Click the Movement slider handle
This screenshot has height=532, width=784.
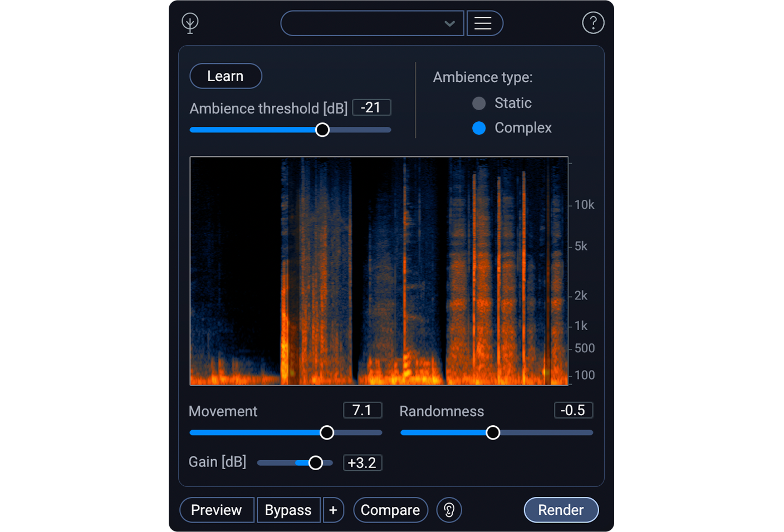pyautogui.click(x=327, y=432)
